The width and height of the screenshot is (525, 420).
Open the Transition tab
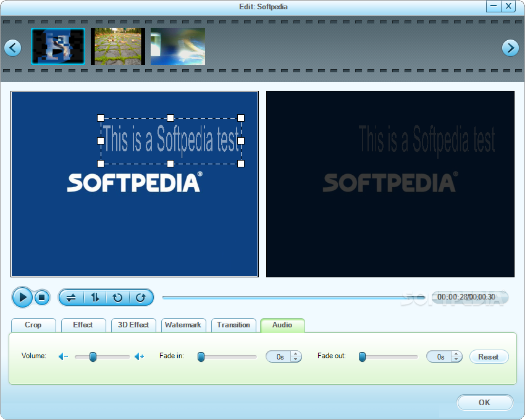point(233,325)
